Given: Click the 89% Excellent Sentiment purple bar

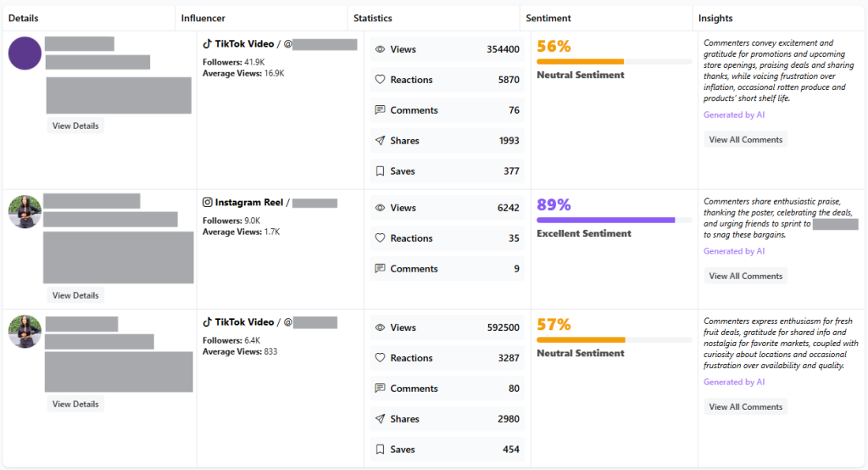Looking at the screenshot, I should 606,220.
